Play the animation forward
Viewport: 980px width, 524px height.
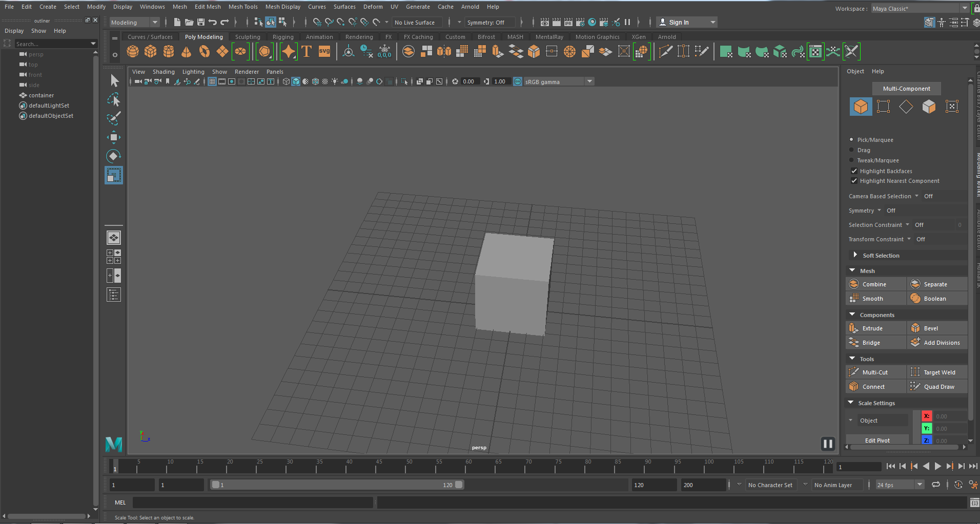point(937,466)
